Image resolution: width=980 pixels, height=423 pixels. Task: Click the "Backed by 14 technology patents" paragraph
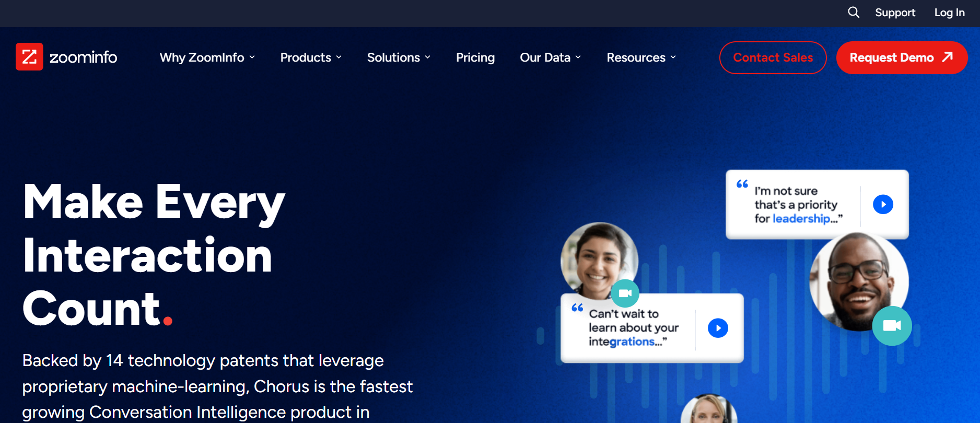pyautogui.click(x=217, y=386)
